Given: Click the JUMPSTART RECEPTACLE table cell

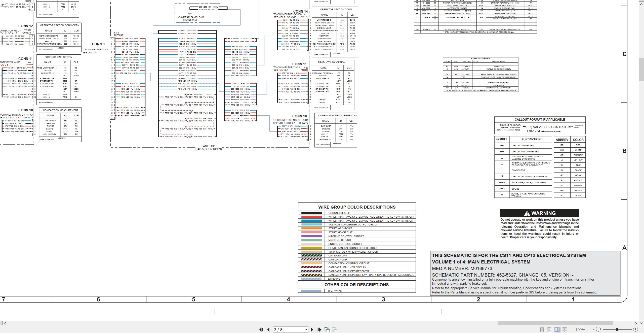Looking at the screenshot, I should click(x=457, y=18).
